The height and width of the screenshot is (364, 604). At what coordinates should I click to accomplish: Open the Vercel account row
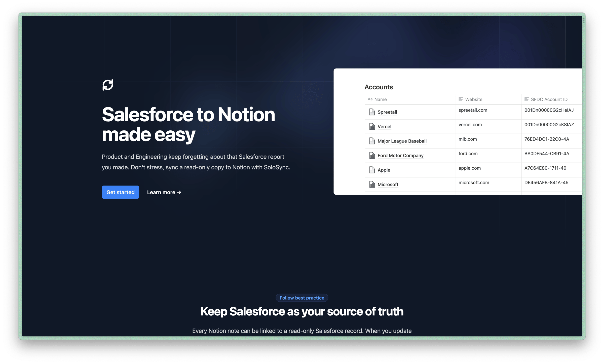384,126
